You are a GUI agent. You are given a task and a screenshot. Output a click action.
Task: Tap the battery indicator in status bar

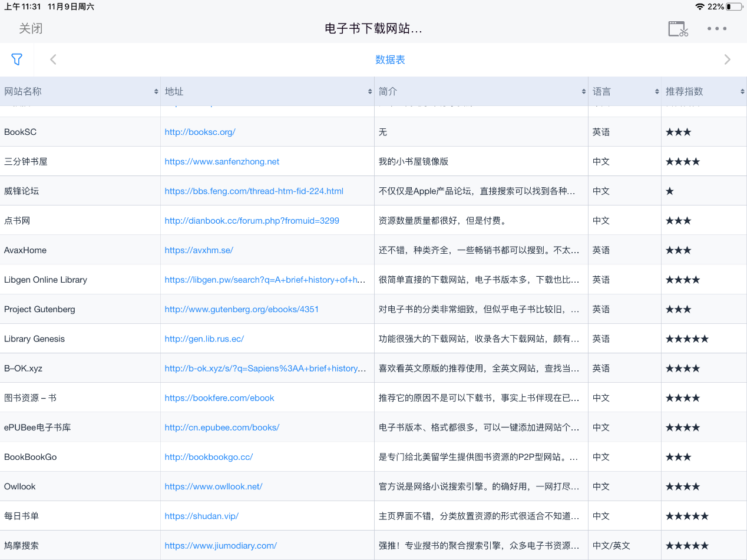[734, 6]
